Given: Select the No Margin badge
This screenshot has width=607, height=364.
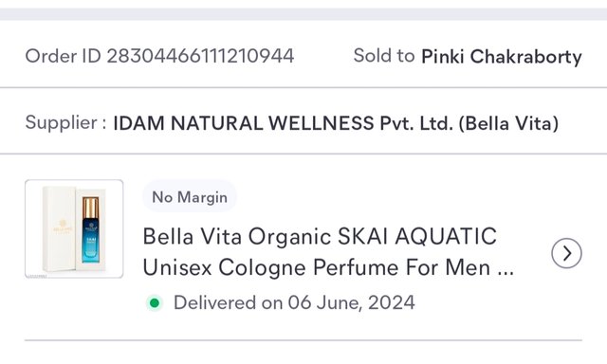Looking at the screenshot, I should point(190,197).
